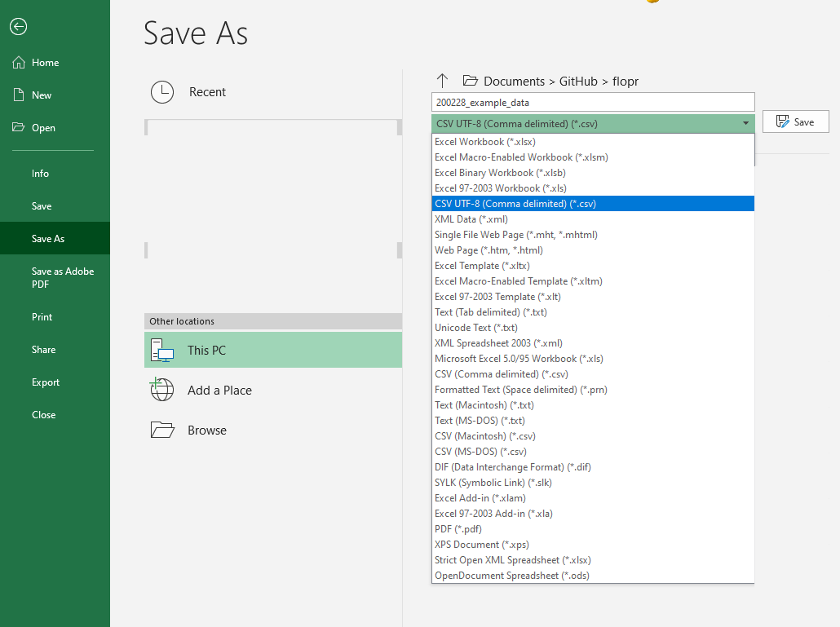Select Excel Template (*.xltx) format
The image size is (840, 627).
click(593, 266)
